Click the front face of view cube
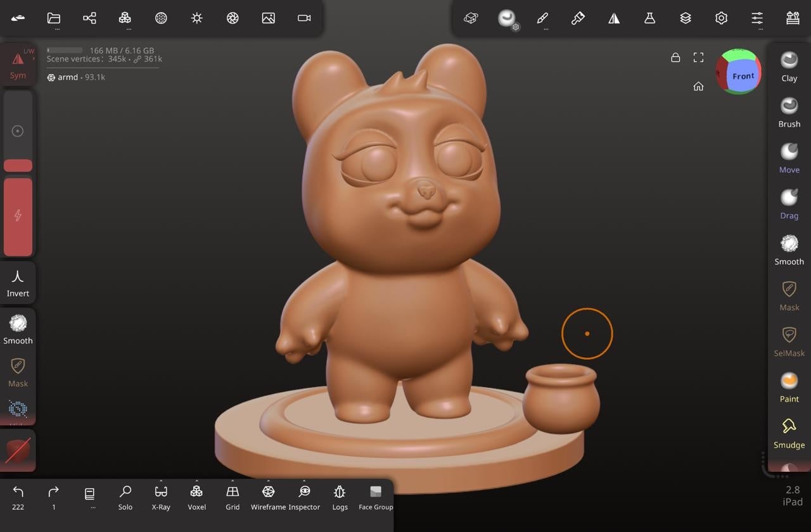811x532 pixels. [x=743, y=76]
